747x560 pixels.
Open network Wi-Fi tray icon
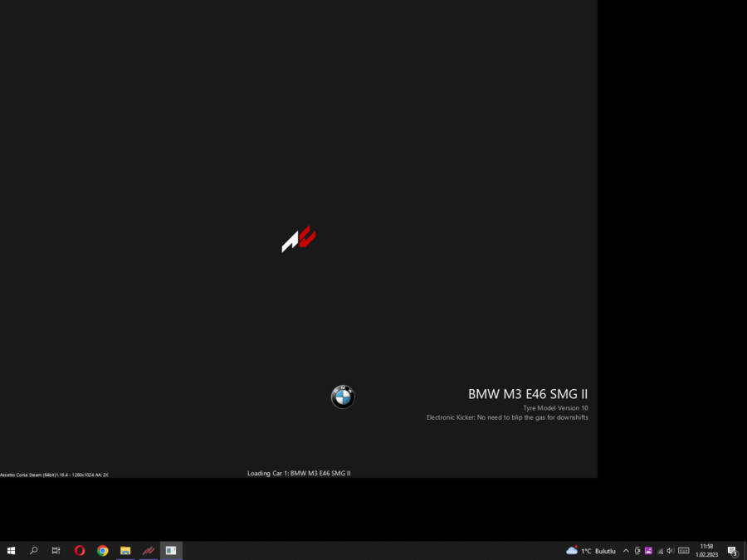point(660,551)
